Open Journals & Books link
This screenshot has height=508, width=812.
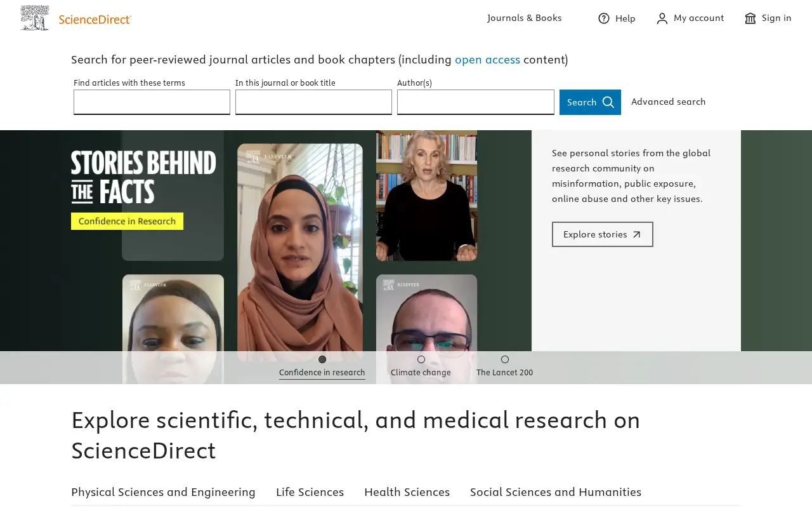pos(525,18)
